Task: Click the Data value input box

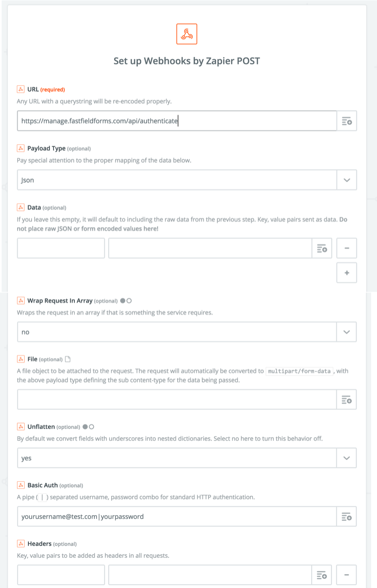Action: [x=210, y=249]
